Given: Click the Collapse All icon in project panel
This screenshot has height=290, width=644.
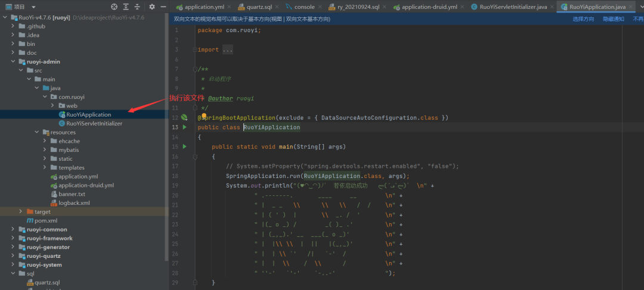Looking at the screenshot, I should [x=137, y=7].
